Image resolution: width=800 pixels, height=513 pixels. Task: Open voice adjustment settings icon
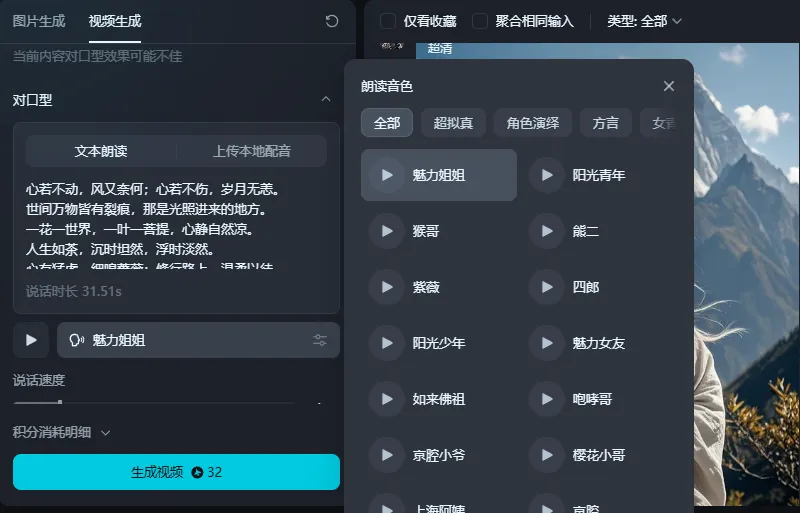point(320,340)
